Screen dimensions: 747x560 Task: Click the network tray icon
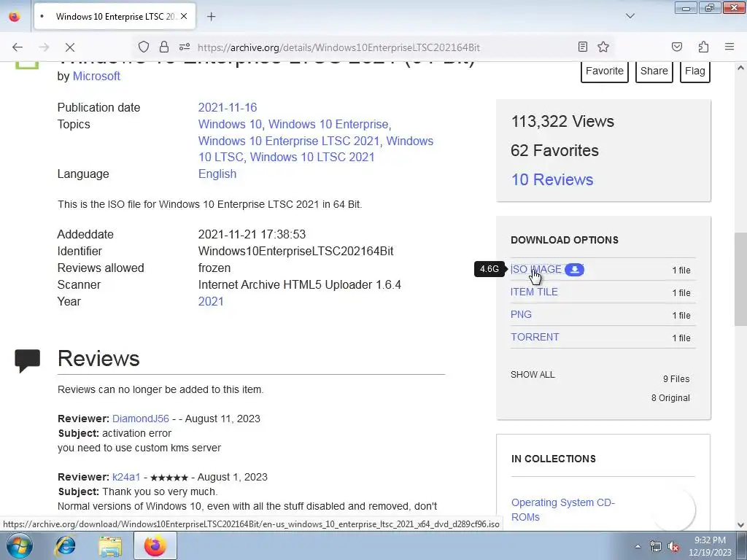point(656,547)
